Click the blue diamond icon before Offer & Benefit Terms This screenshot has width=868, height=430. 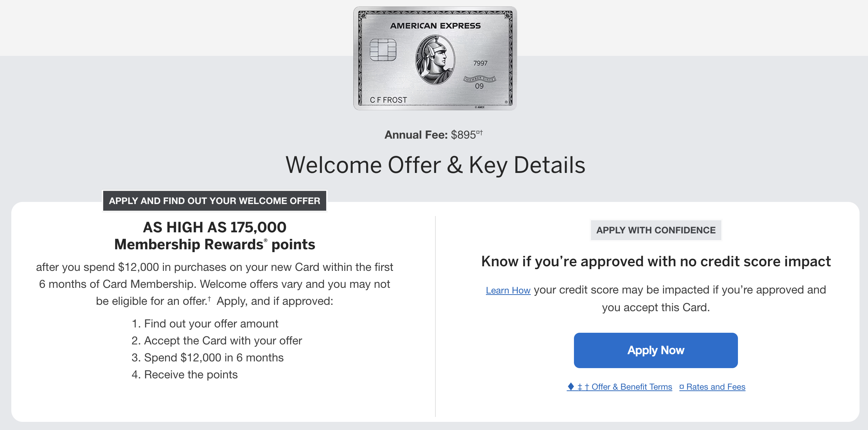[x=571, y=387]
